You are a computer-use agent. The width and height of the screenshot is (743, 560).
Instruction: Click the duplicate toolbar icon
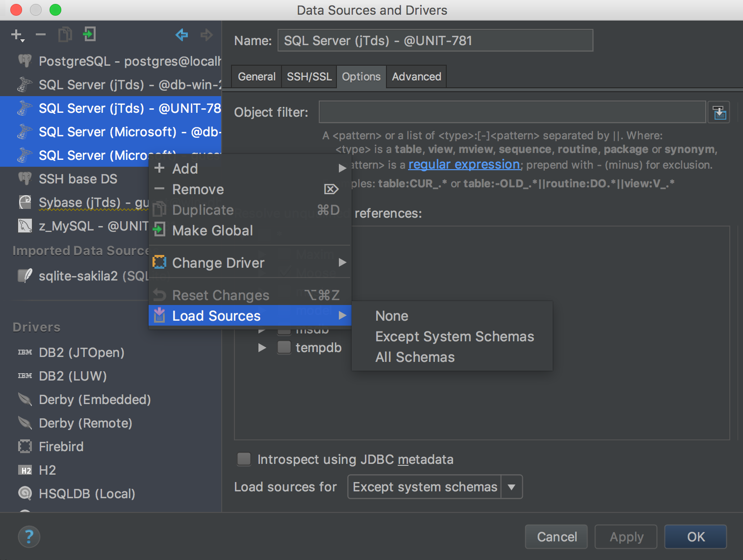click(65, 34)
